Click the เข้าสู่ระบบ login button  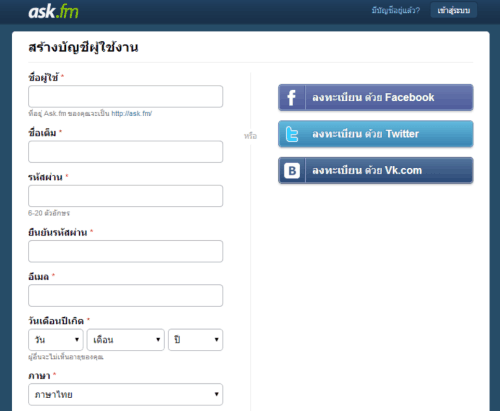click(x=454, y=10)
